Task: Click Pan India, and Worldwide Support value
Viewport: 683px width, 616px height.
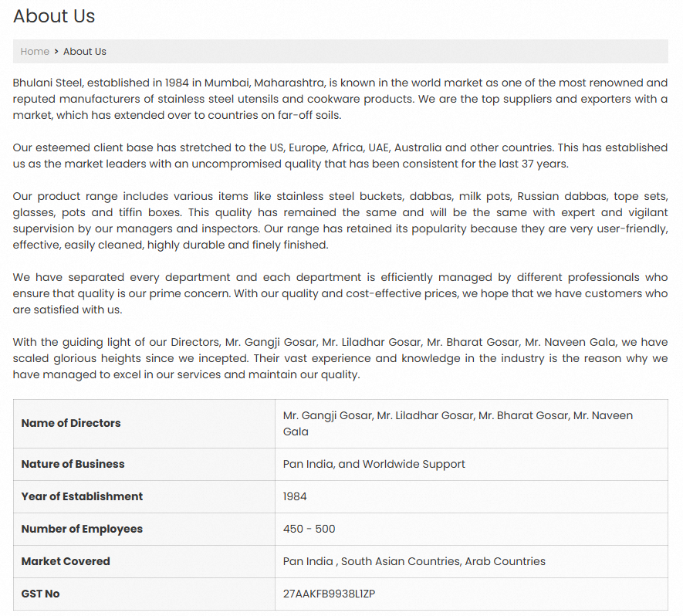Action: pos(374,464)
